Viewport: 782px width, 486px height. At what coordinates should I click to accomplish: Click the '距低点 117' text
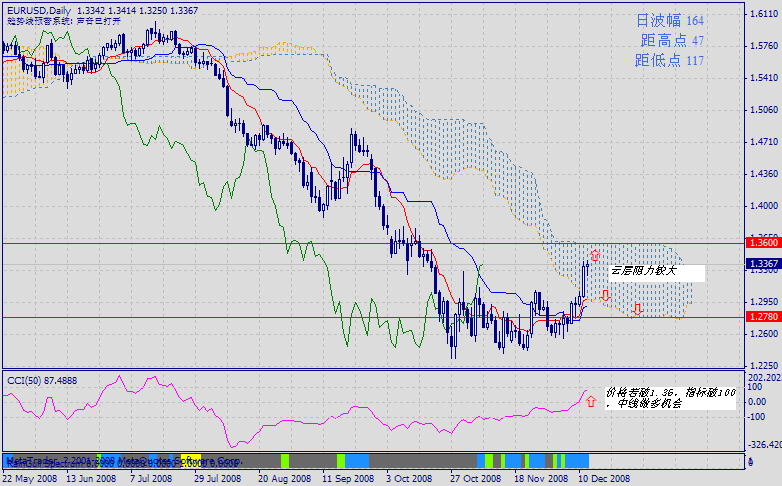pos(669,61)
